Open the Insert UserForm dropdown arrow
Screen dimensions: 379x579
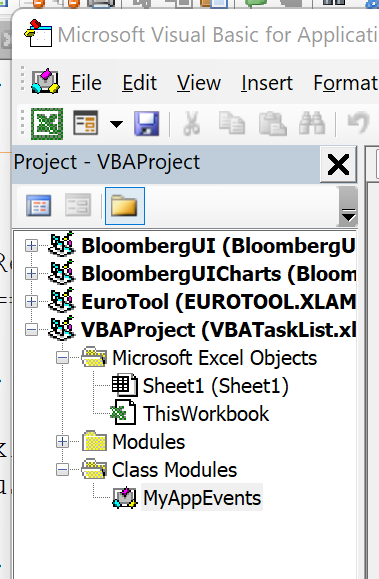[x=116, y=124]
